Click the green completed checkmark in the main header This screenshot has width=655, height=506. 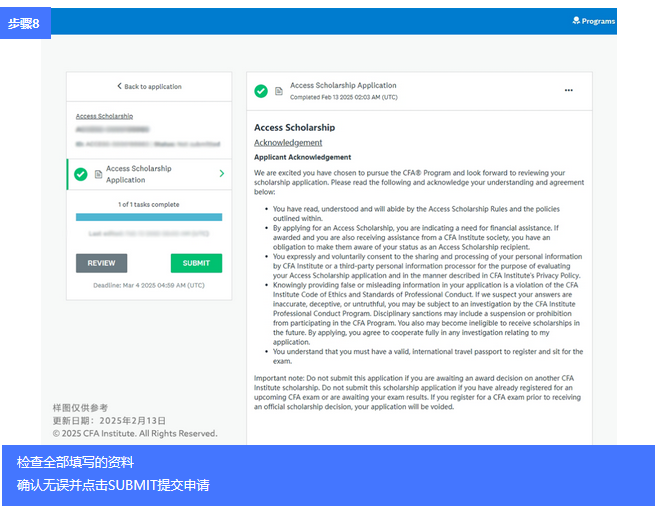point(261,91)
